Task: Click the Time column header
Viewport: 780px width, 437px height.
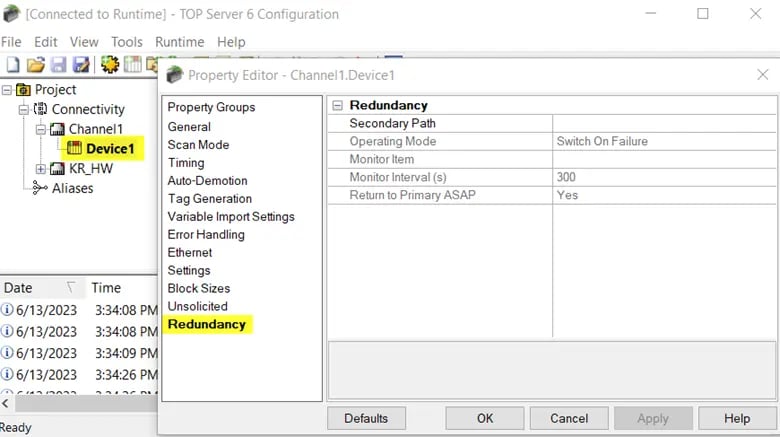Action: [106, 288]
